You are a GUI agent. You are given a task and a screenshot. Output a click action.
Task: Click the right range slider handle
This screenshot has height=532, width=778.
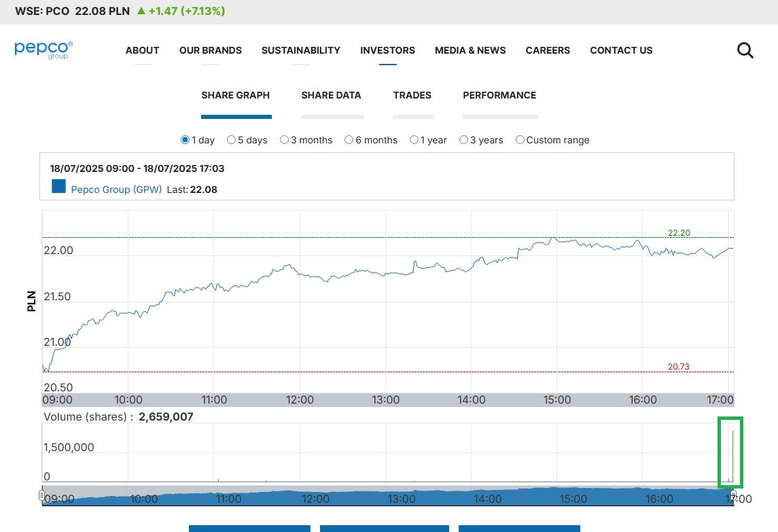tap(733, 495)
